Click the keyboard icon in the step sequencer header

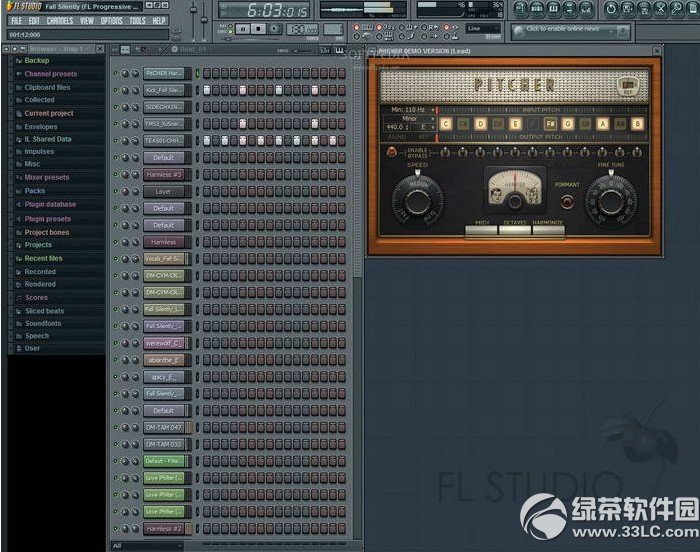339,50
